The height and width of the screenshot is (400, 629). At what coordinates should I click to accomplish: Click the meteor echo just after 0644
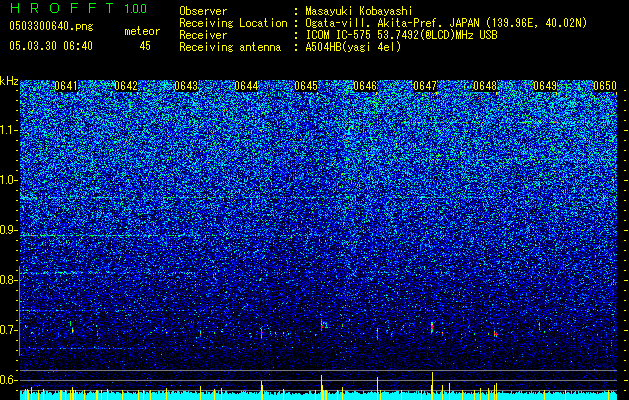262,333
